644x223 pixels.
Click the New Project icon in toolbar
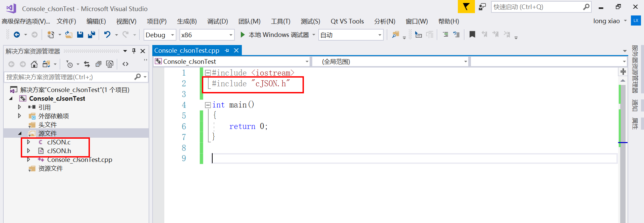(51, 35)
